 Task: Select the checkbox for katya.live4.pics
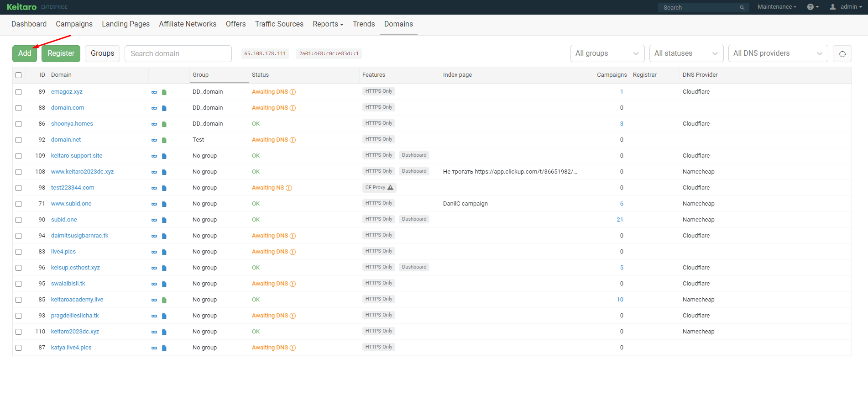tap(19, 348)
